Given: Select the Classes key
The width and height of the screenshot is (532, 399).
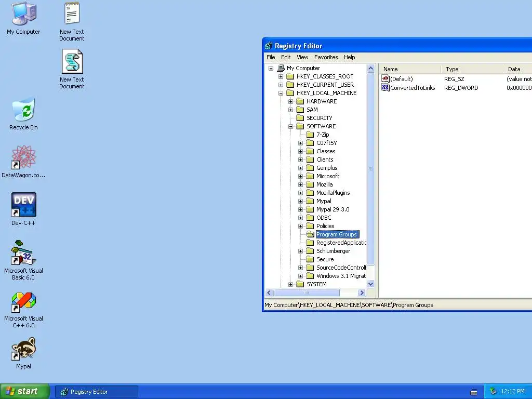Looking at the screenshot, I should click(326, 151).
